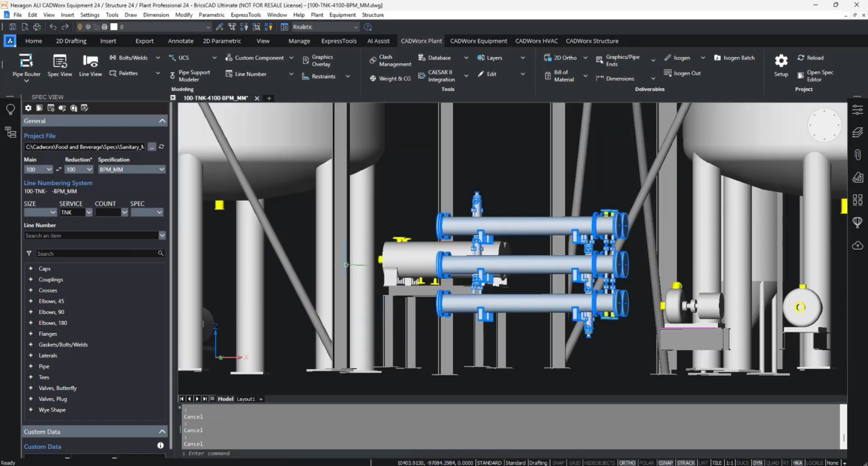Open Graphics Overlay tool
The image size is (868, 466).
tap(317, 61)
